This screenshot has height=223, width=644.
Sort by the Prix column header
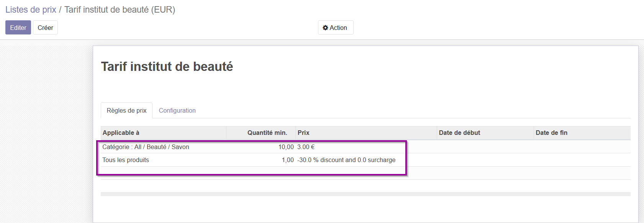point(366,133)
